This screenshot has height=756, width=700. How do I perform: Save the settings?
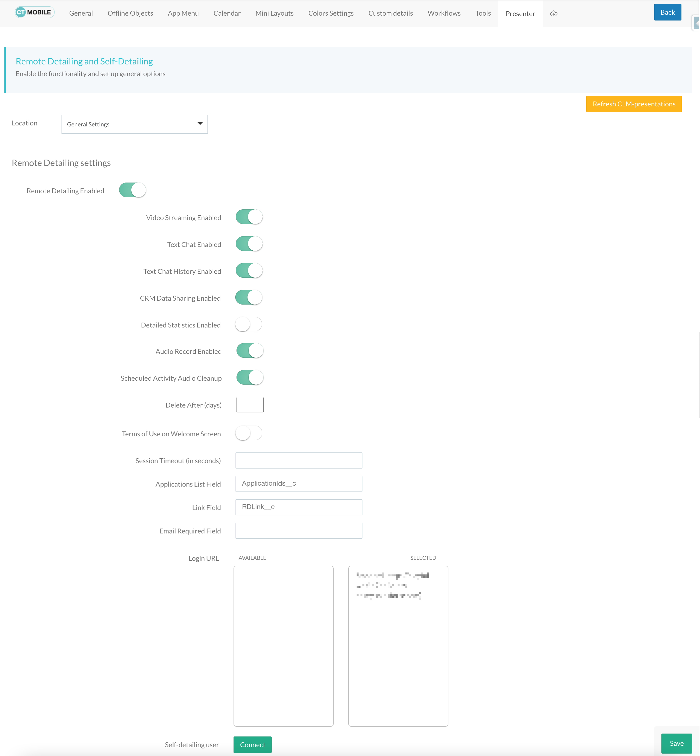point(676,744)
